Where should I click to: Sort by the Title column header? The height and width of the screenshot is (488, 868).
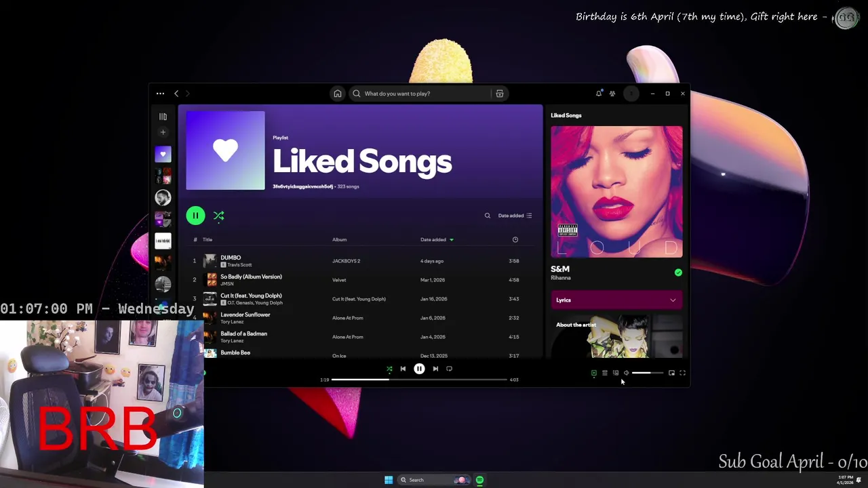[x=208, y=239]
